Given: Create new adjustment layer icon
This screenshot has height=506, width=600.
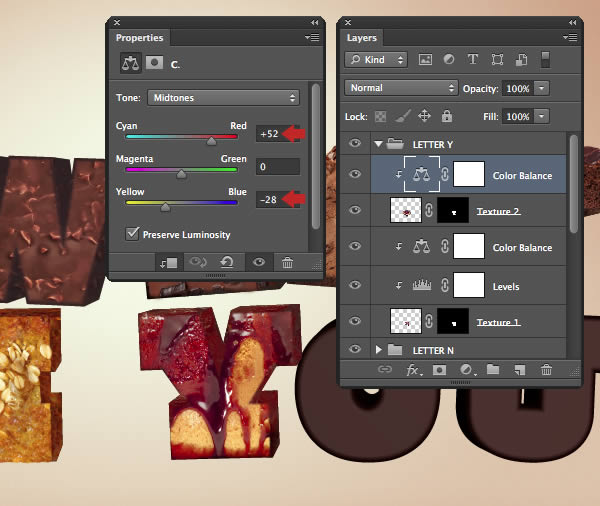Looking at the screenshot, I should (x=467, y=370).
